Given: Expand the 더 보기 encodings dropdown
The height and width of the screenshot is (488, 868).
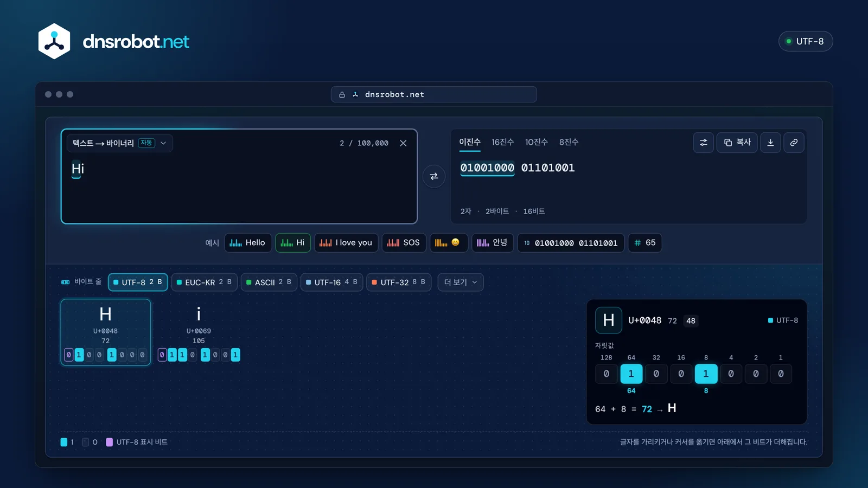Looking at the screenshot, I should [x=461, y=282].
